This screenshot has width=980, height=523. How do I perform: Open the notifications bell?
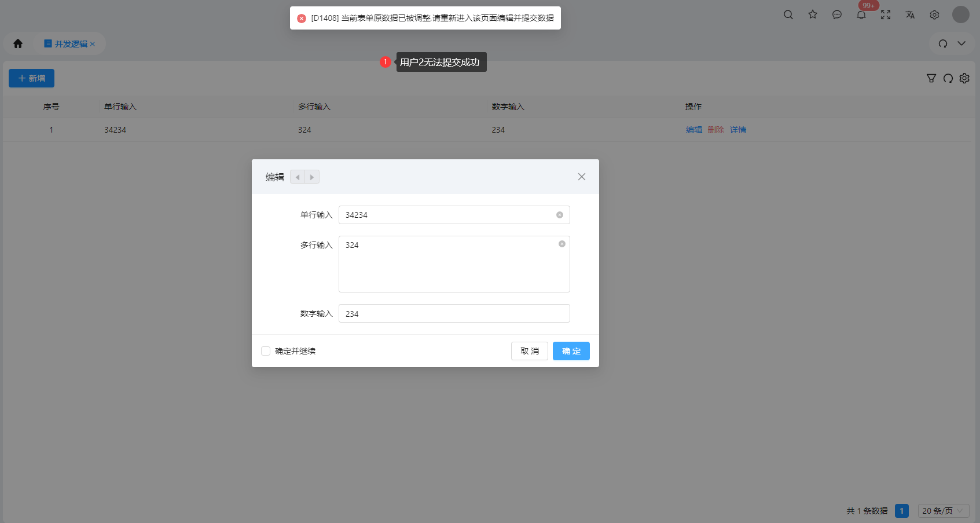pyautogui.click(x=861, y=15)
